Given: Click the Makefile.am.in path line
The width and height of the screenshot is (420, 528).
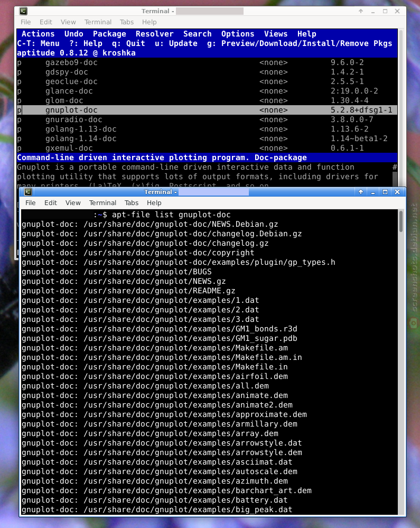Looking at the screenshot, I should click(162, 357).
